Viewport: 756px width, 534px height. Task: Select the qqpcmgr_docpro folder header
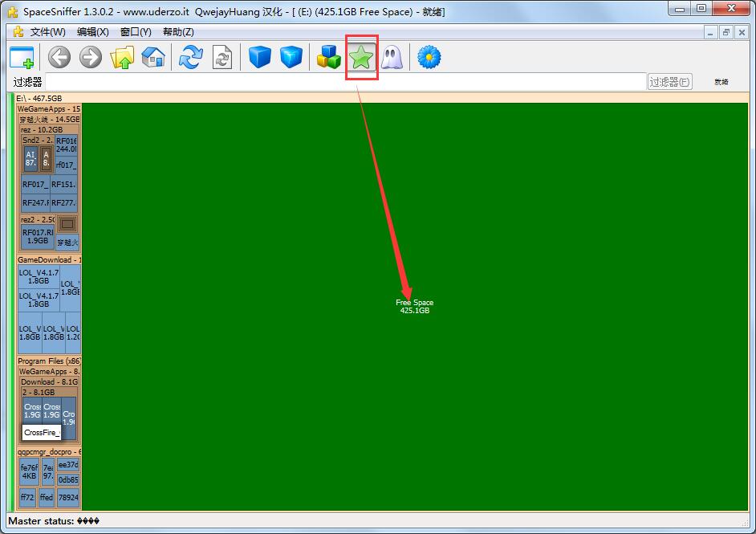click(x=49, y=452)
